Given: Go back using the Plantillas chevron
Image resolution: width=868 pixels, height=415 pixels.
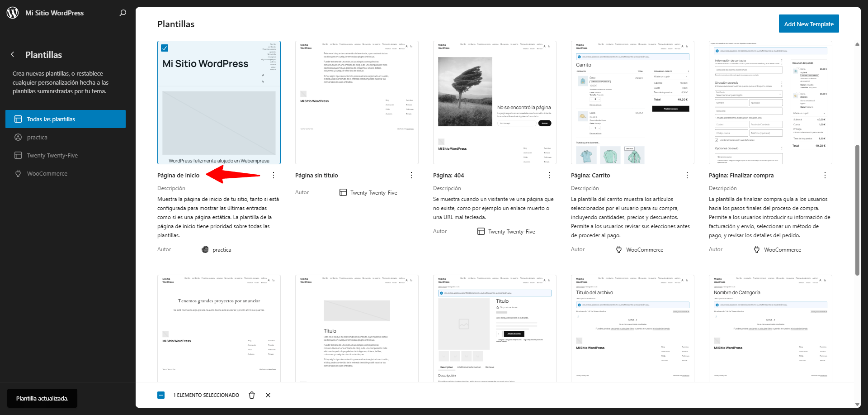Looking at the screenshot, I should (x=13, y=55).
